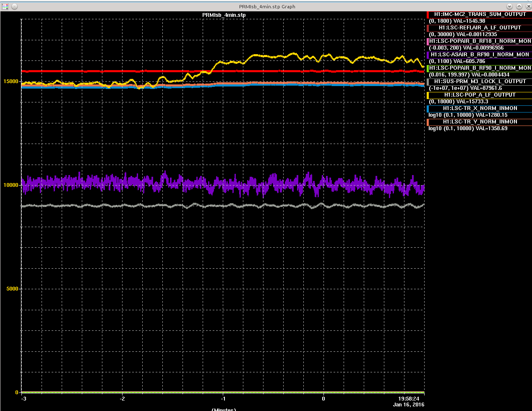
Task: Select the H1:LSC-TR_X_NORM_INMON legend entry
Action: point(480,108)
